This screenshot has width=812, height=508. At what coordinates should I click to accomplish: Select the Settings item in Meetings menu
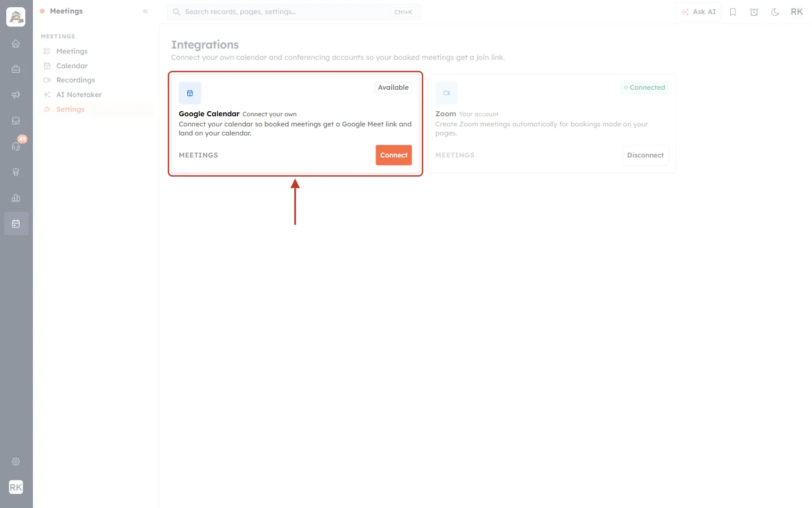click(97, 110)
